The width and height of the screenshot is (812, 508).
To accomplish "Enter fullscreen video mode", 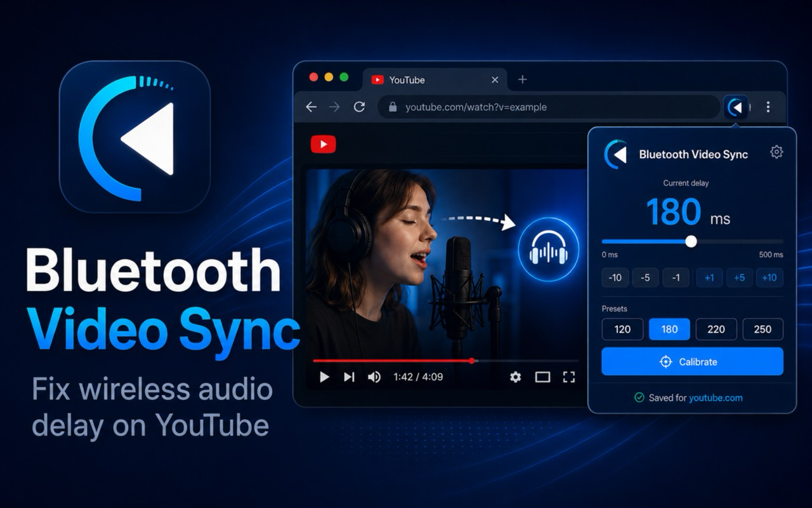I will (569, 377).
